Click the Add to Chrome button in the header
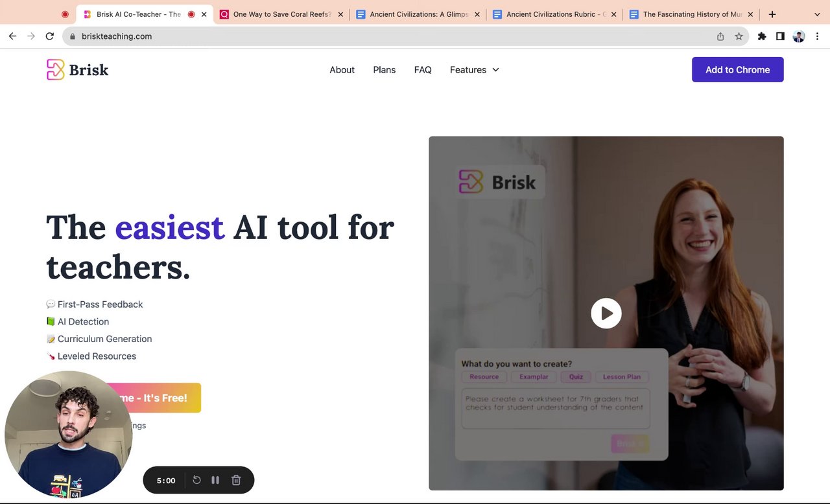The image size is (830, 504). pyautogui.click(x=738, y=69)
